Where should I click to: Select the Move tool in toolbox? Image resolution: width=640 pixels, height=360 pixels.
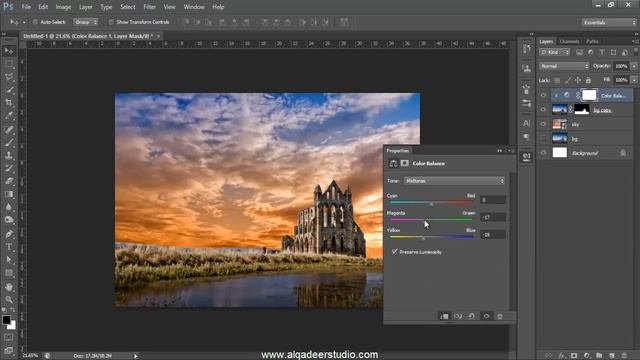9,51
